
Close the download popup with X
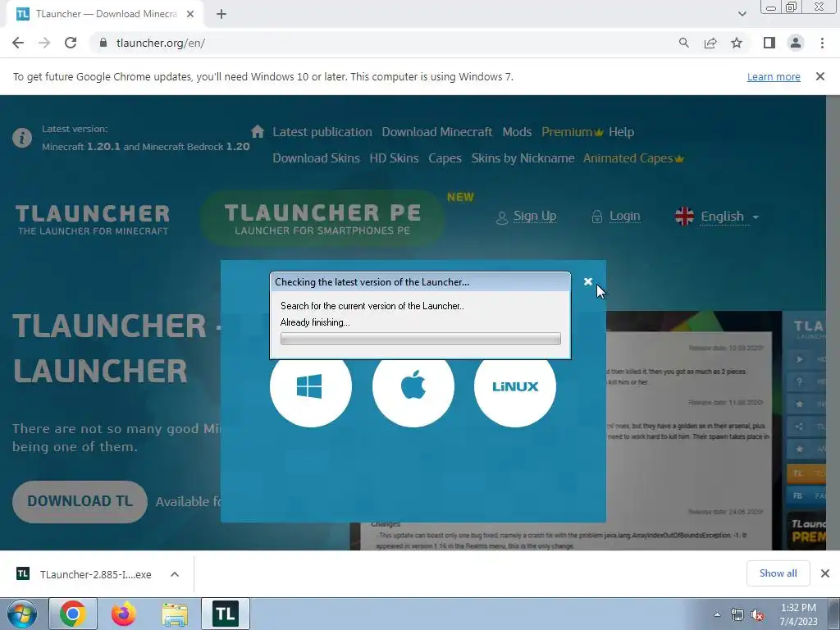tap(587, 281)
